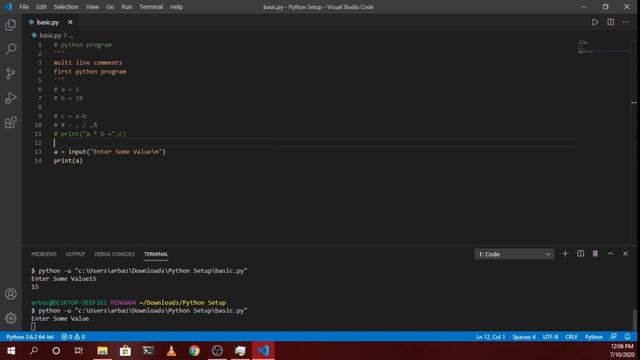Click the print(a) line of code

[68, 161]
